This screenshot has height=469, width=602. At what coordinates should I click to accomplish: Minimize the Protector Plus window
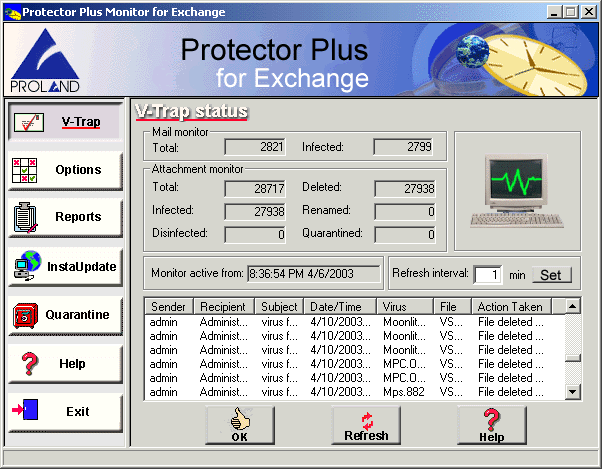(554, 12)
